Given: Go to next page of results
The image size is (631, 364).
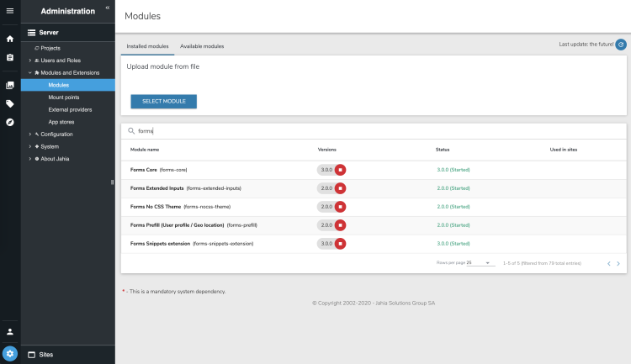Looking at the screenshot, I should (x=618, y=264).
